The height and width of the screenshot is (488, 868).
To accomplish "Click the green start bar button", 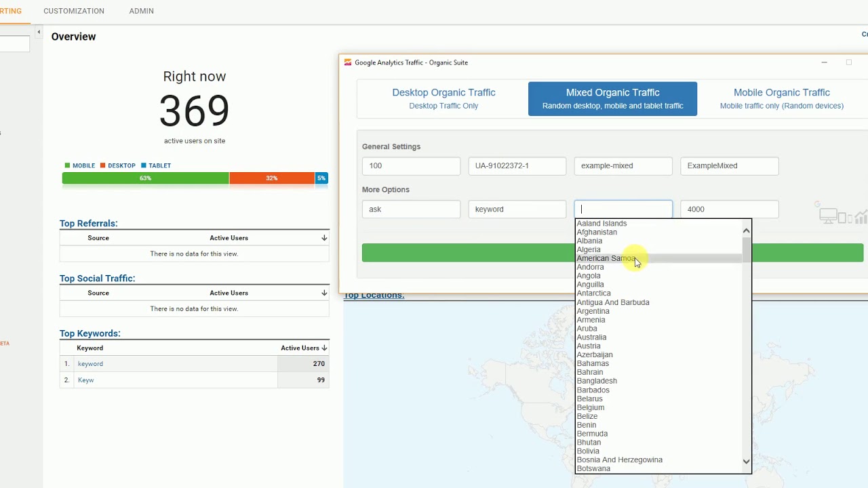I will [612, 253].
